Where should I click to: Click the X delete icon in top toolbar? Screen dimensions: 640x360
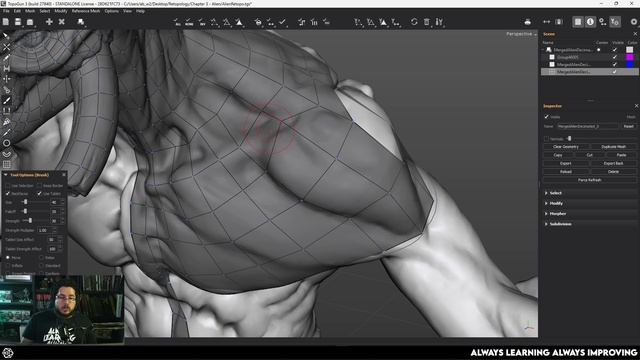tap(62, 22)
